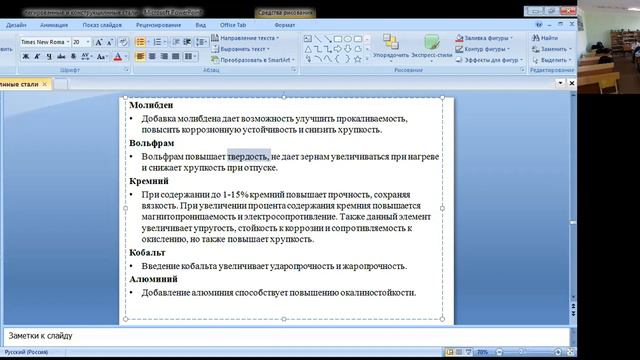640x360 pixels.
Task: Switch to normal view in status bar
Action: [449, 352]
